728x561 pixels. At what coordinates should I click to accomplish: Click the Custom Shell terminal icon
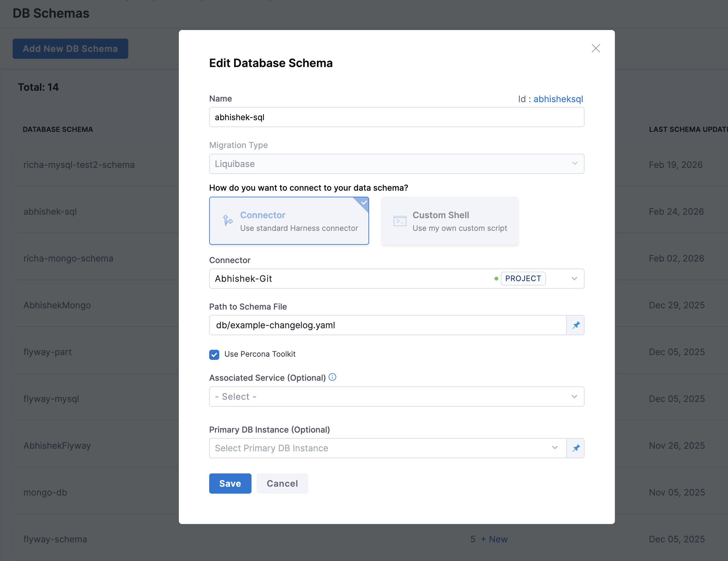tap(400, 220)
